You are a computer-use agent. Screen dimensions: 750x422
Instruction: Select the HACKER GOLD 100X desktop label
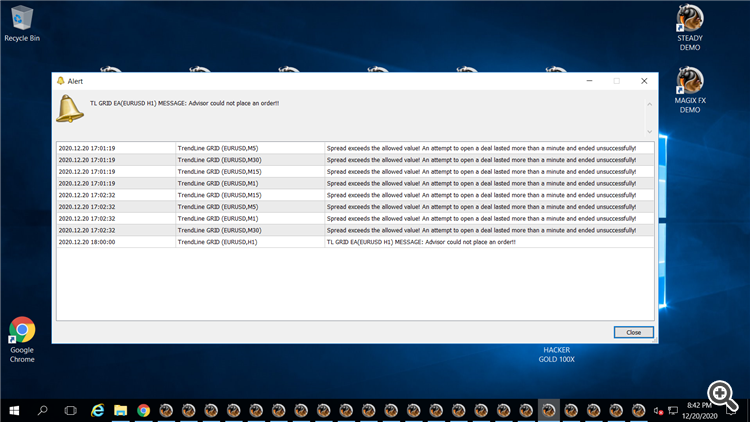(556, 355)
